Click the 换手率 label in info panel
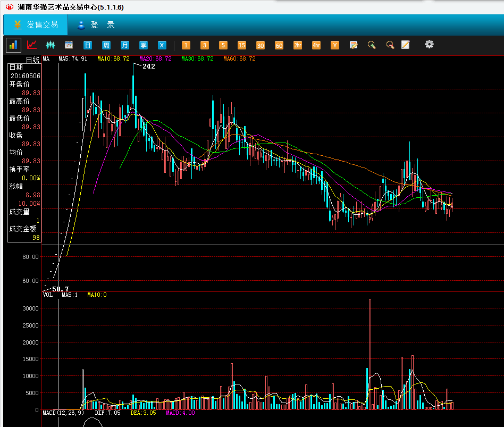The width and height of the screenshot is (504, 427). [19, 169]
